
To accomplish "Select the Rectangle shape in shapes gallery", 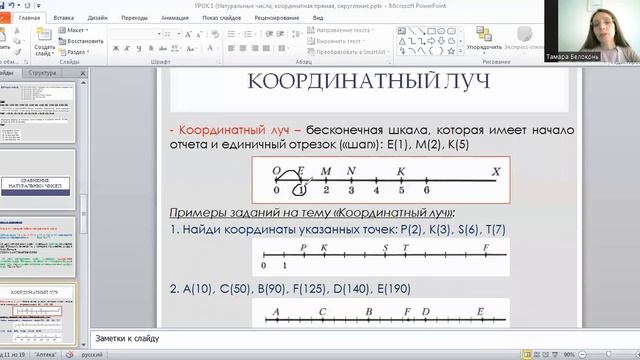I will 431,31.
